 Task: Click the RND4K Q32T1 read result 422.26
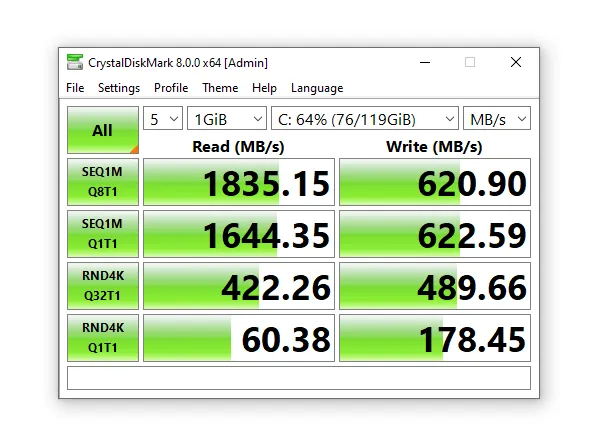(x=239, y=286)
